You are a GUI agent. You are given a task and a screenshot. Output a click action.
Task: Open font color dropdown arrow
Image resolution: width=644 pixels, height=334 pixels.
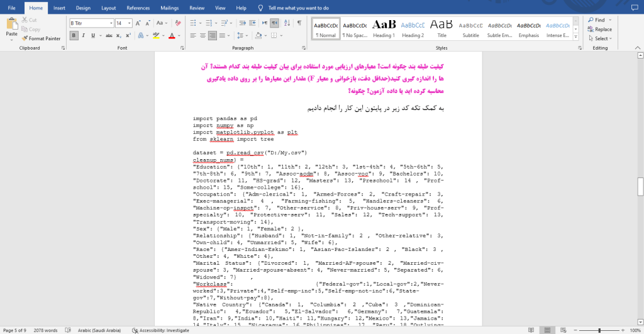pos(179,36)
